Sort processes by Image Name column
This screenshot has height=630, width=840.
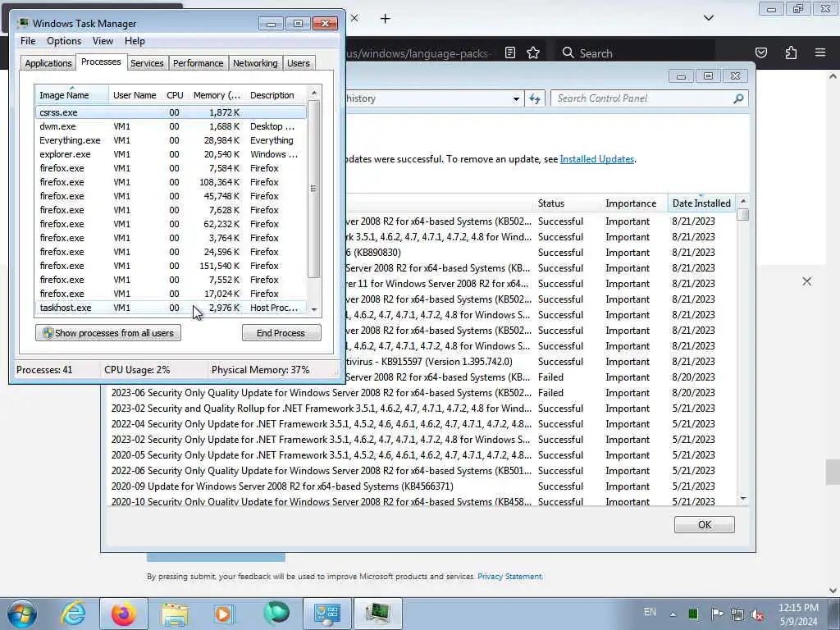tap(72, 95)
